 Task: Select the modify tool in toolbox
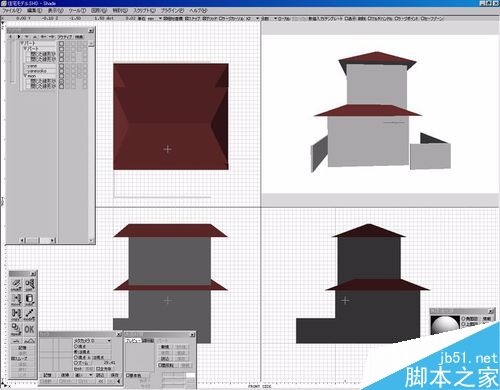pyautogui.click(x=29, y=314)
